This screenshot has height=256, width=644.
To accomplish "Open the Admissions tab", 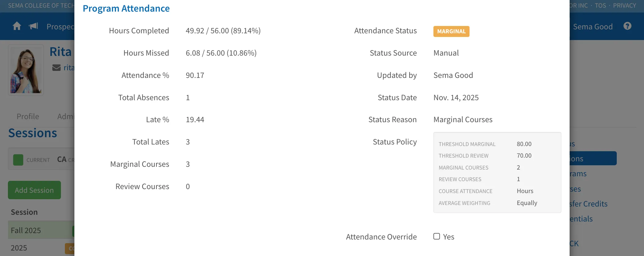I will click(x=66, y=116).
